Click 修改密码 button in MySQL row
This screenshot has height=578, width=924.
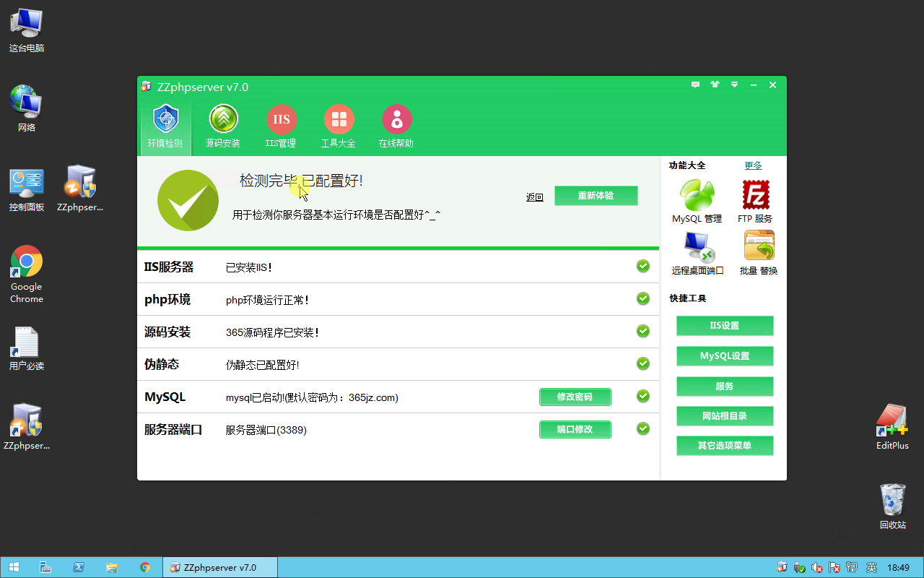(575, 397)
